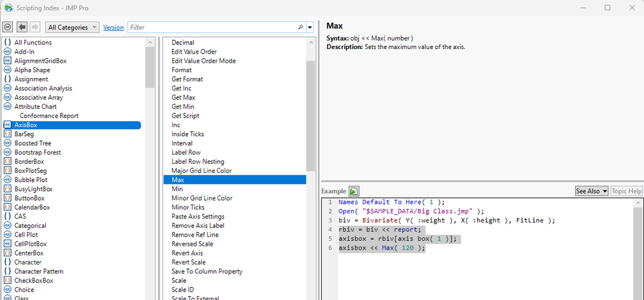Select the Cell Plot category

[26, 235]
